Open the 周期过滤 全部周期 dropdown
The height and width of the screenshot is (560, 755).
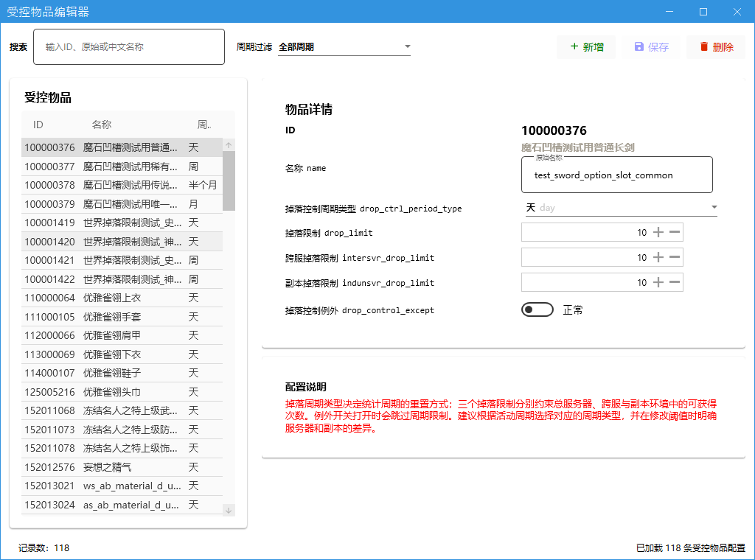tap(344, 46)
